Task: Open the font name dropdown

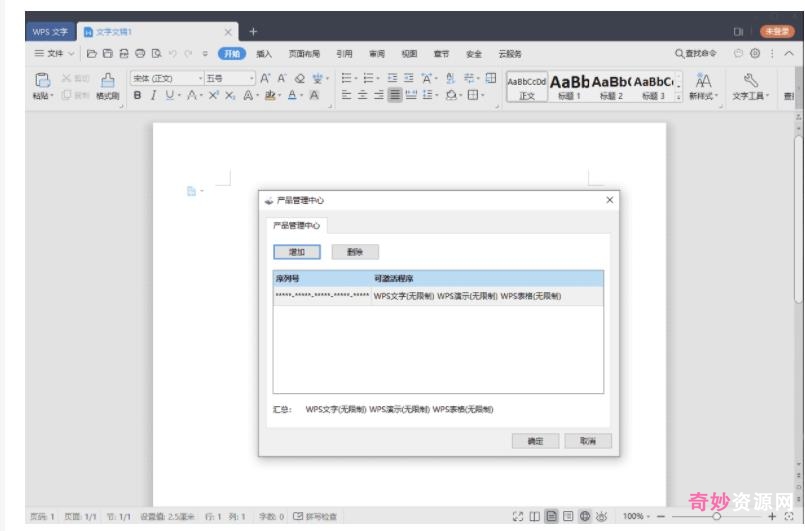Action: pos(201,78)
